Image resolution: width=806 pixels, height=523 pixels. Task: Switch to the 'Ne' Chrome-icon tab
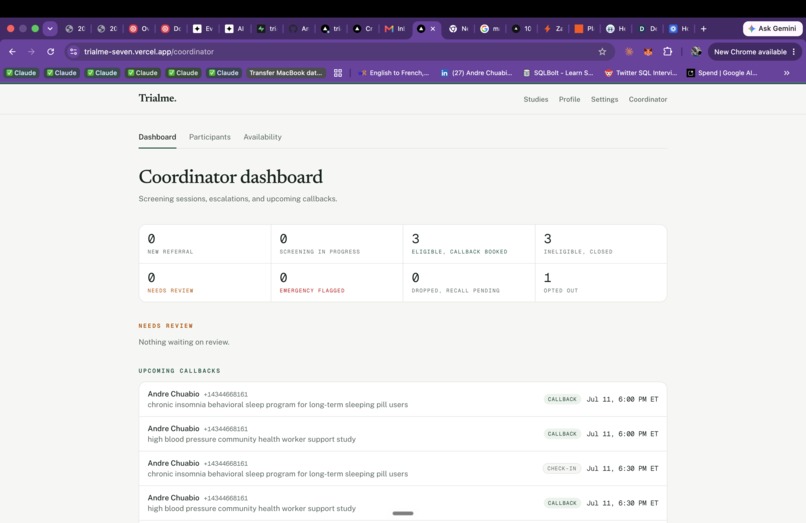[458, 29]
